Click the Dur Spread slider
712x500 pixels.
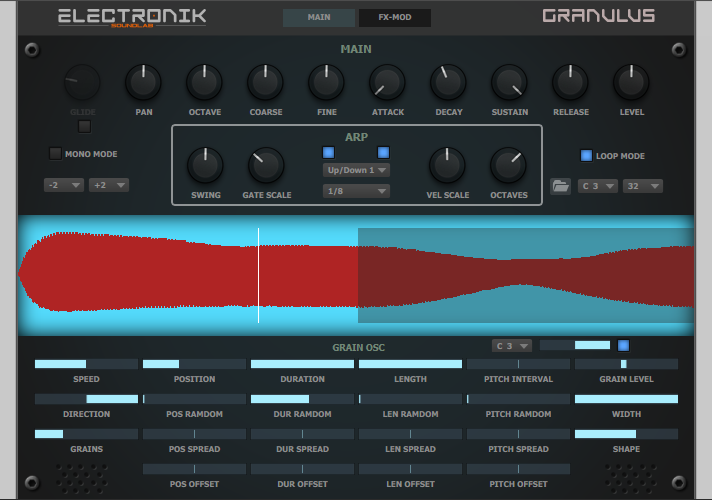tap(302, 434)
